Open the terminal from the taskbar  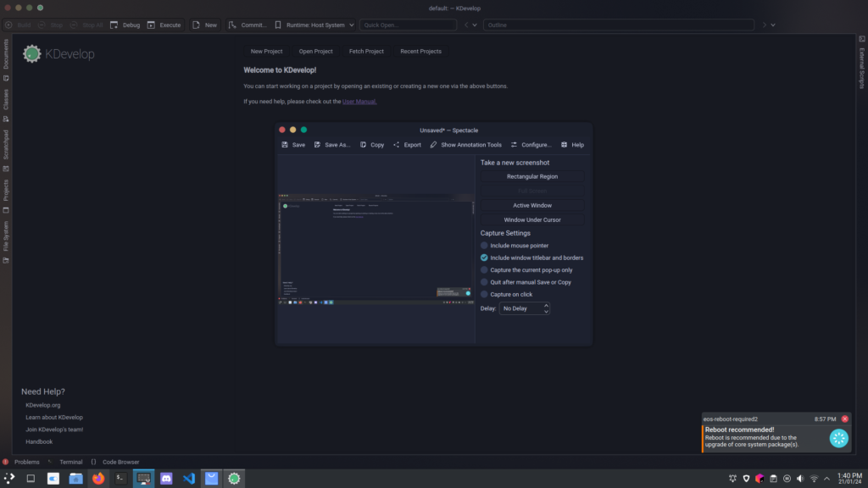click(120, 478)
